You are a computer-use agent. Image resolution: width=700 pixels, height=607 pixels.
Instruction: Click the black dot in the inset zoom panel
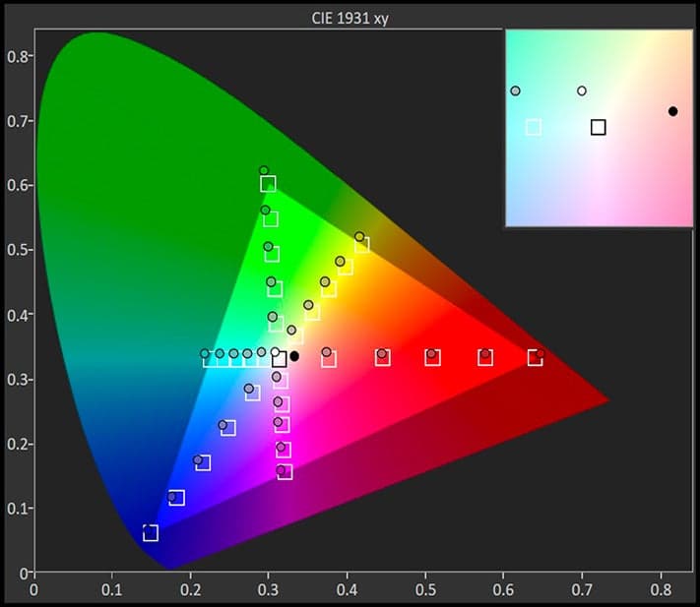click(672, 111)
